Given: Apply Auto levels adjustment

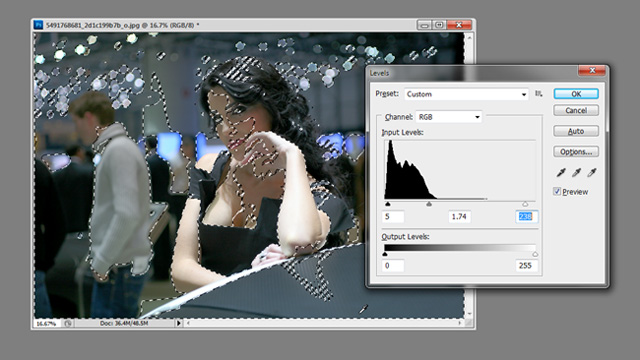Looking at the screenshot, I should coord(576,131).
